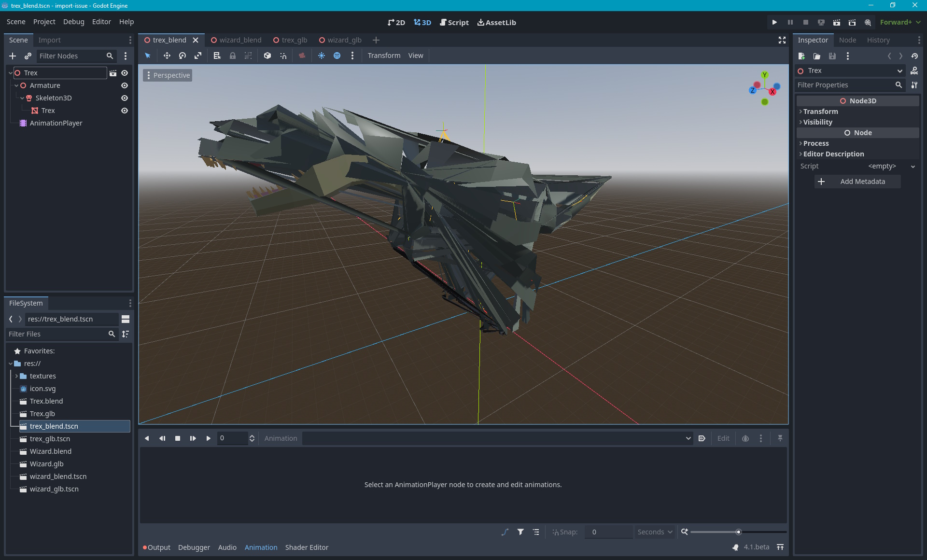This screenshot has height=560, width=927.
Task: Expand the Transform property section
Action: pyautogui.click(x=820, y=112)
